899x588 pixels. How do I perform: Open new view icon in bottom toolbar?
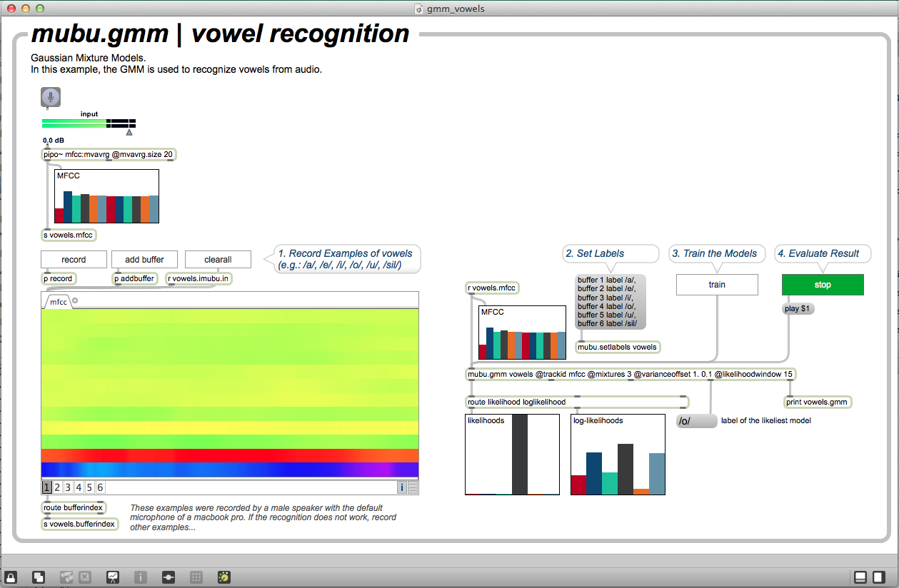point(39,577)
